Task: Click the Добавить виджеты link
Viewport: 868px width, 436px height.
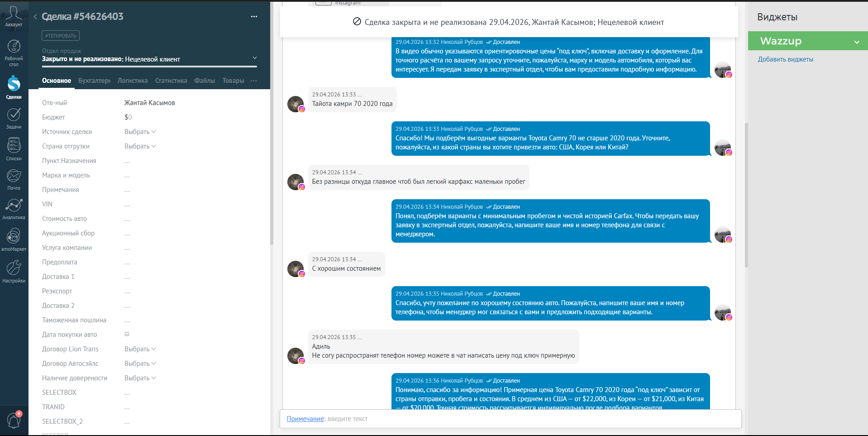Action: pyautogui.click(x=785, y=59)
